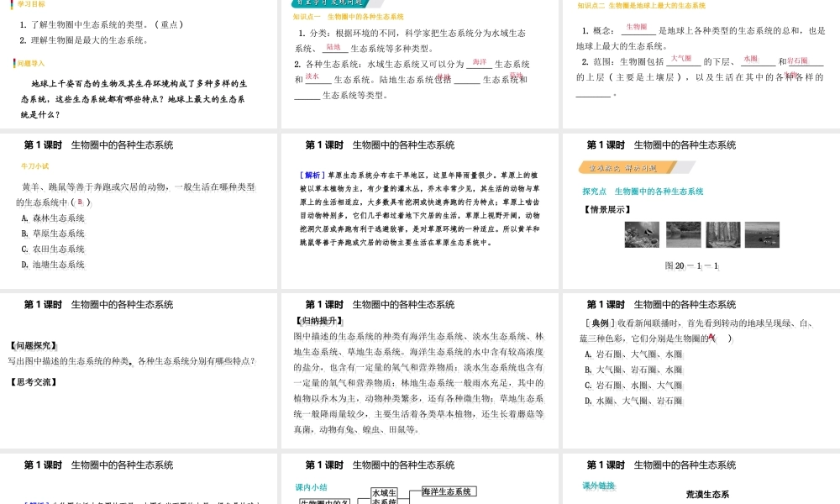Image resolution: width=840 pixels, height=504 pixels.
Task: Choose option A. 森林生态系统
Action: tap(53, 218)
